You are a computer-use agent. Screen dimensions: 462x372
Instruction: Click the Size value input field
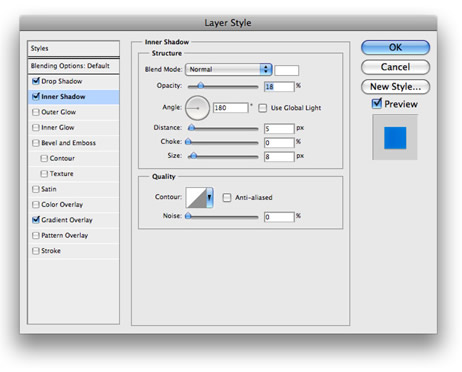pos(279,157)
